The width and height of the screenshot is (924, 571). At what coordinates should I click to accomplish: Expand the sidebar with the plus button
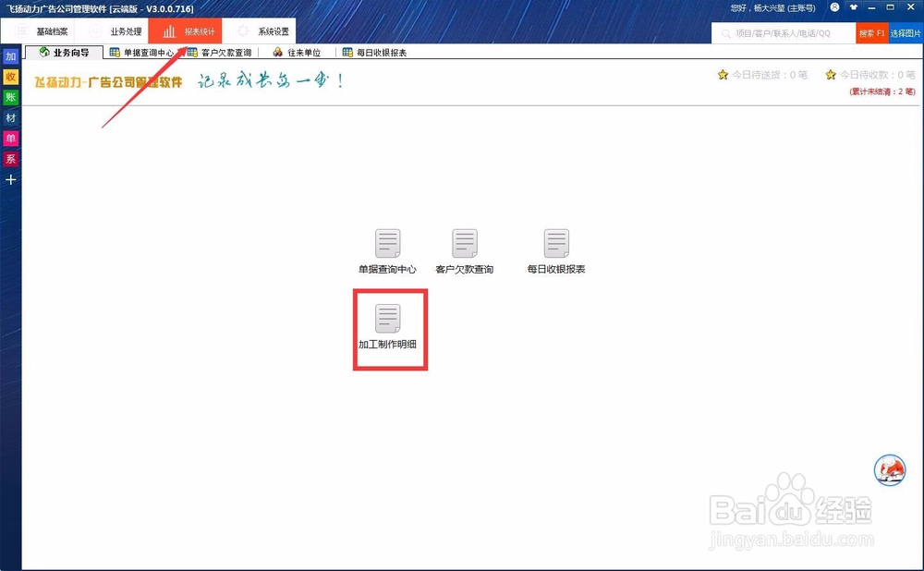point(10,179)
